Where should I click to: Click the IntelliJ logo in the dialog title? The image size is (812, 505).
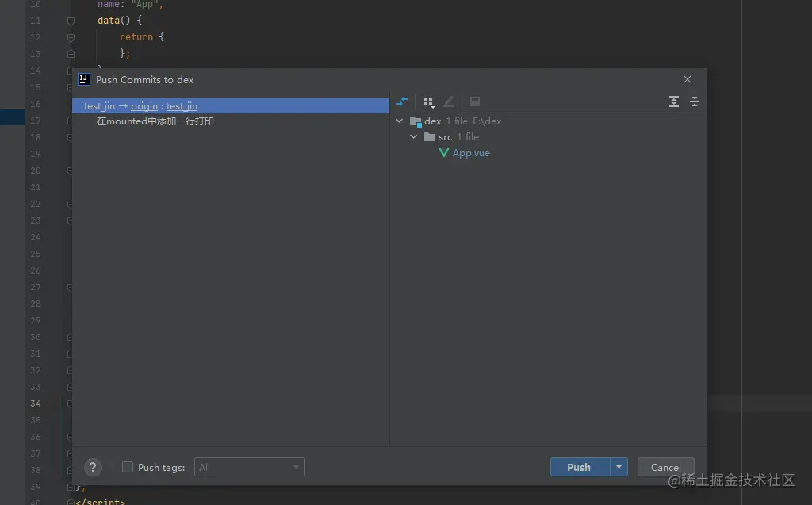[83, 79]
